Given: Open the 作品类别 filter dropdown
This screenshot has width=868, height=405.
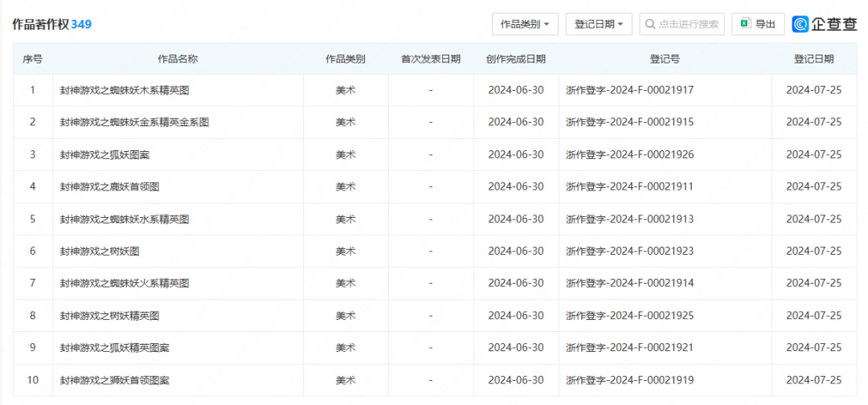Looking at the screenshot, I should [525, 24].
